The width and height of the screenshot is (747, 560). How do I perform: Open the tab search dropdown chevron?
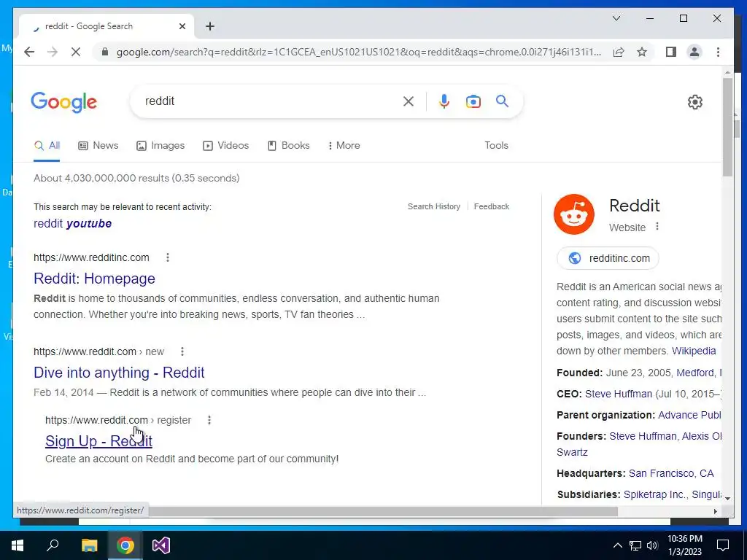coord(616,18)
